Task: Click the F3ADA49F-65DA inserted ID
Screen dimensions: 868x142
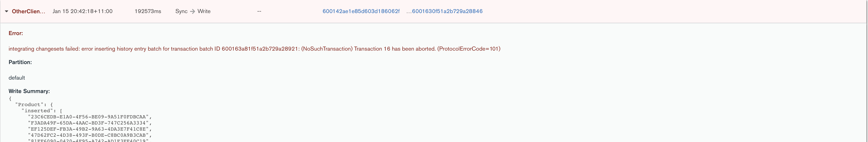Action: point(89,123)
